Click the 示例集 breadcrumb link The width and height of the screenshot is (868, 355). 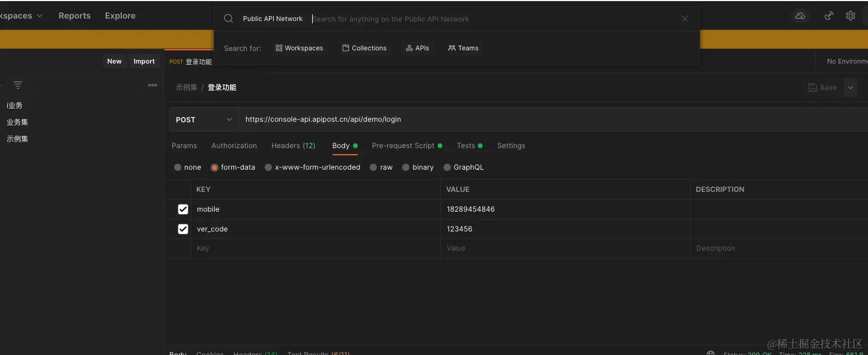pyautogui.click(x=187, y=88)
